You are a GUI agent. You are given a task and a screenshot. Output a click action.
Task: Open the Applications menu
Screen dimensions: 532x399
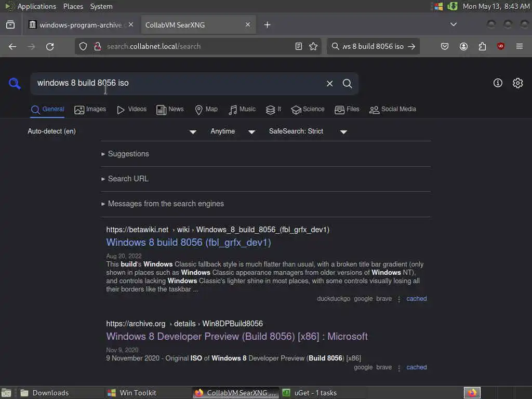tap(37, 6)
